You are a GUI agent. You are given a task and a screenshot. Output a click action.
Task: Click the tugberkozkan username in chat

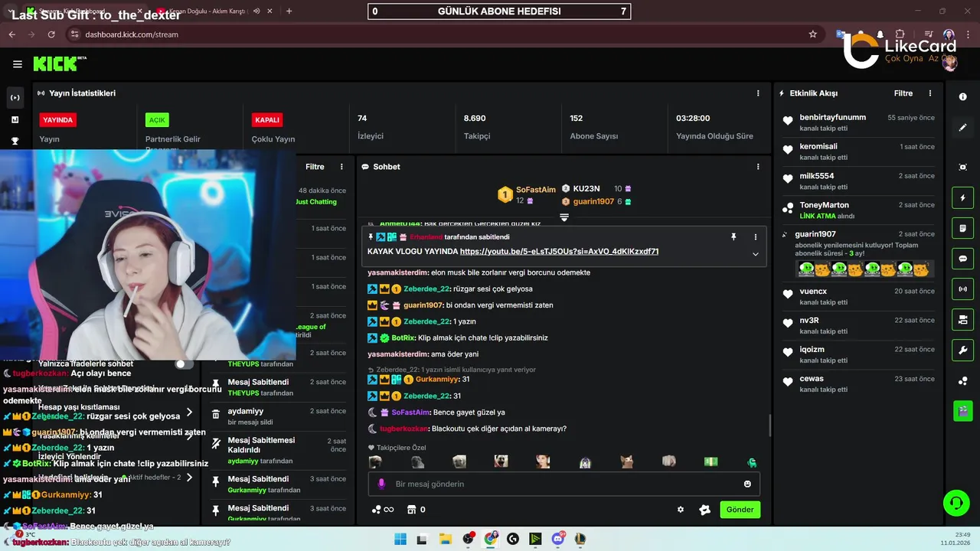click(x=404, y=429)
